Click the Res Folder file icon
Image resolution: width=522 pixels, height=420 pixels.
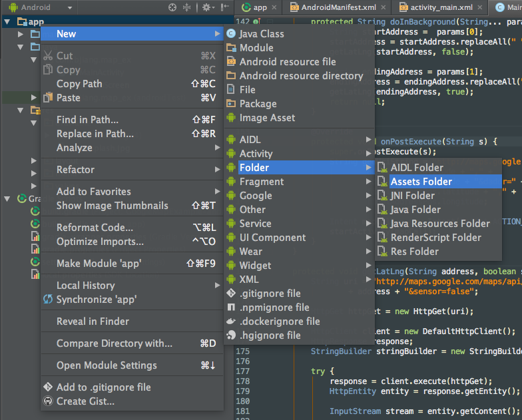tap(382, 252)
